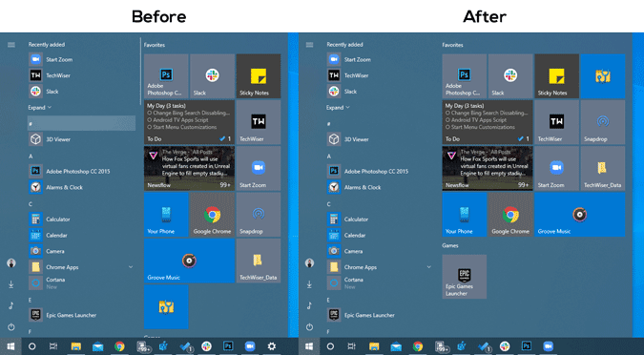644x355 pixels.
Task: Open Adobe Photoshop tile in After menu
Action: (x=464, y=76)
